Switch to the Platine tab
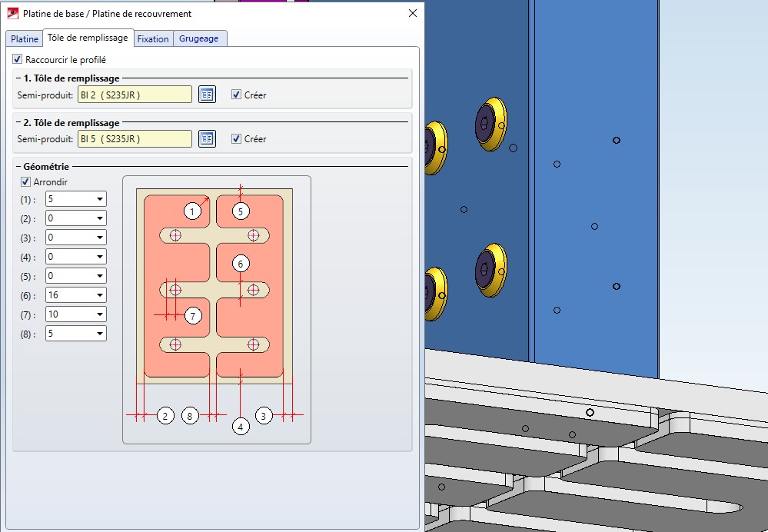 (24, 39)
